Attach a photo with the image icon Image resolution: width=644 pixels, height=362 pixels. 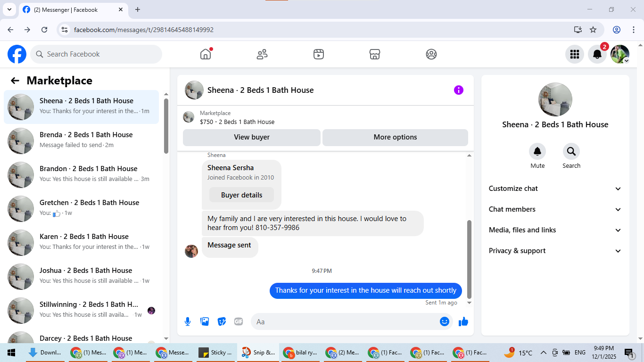(205, 321)
